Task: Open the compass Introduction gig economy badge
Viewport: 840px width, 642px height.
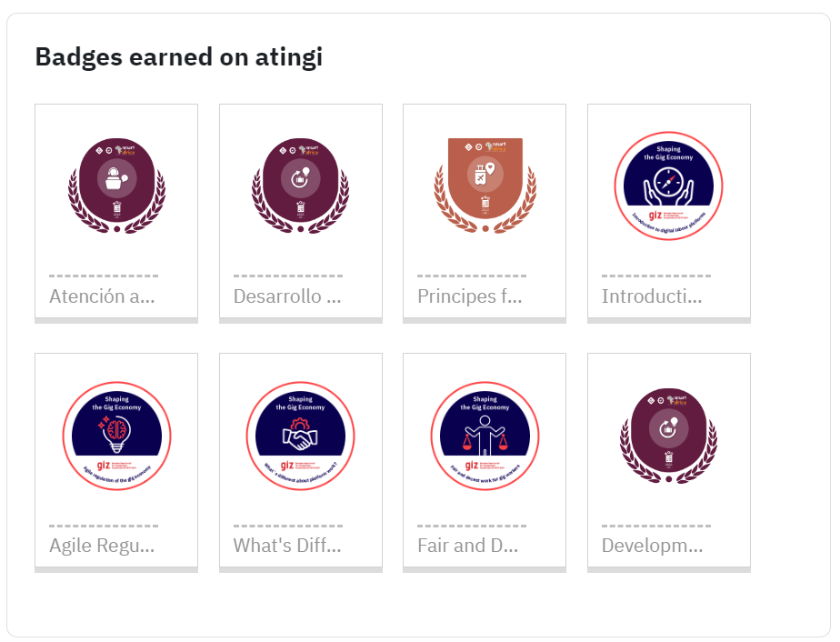Action: pyautogui.click(x=668, y=186)
